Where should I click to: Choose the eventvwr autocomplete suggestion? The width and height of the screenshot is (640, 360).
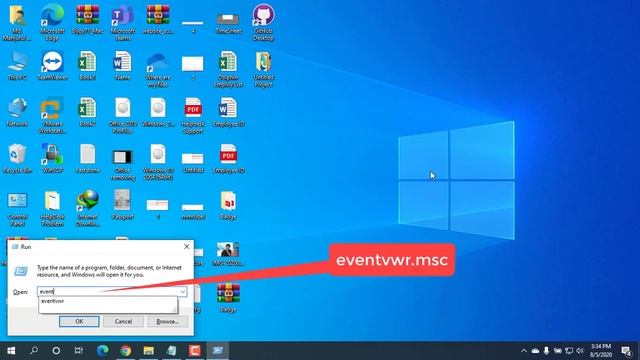[x=108, y=301]
